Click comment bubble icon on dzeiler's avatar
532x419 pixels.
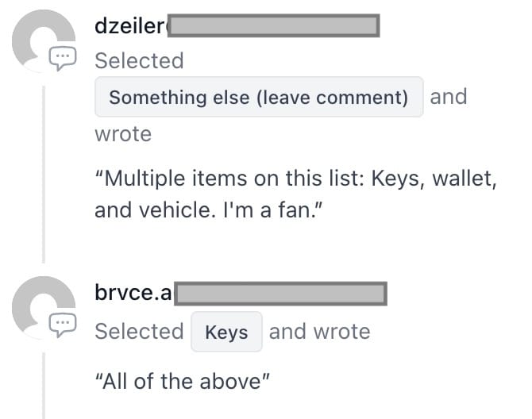pos(63,58)
